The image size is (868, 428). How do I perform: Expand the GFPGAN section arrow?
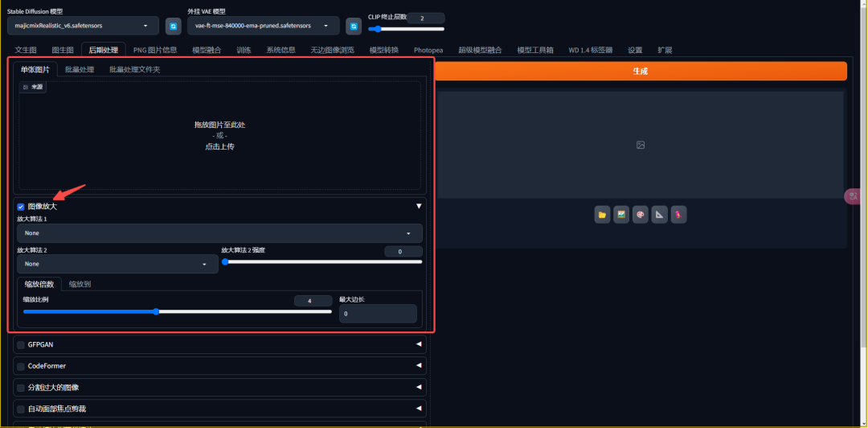(419, 344)
